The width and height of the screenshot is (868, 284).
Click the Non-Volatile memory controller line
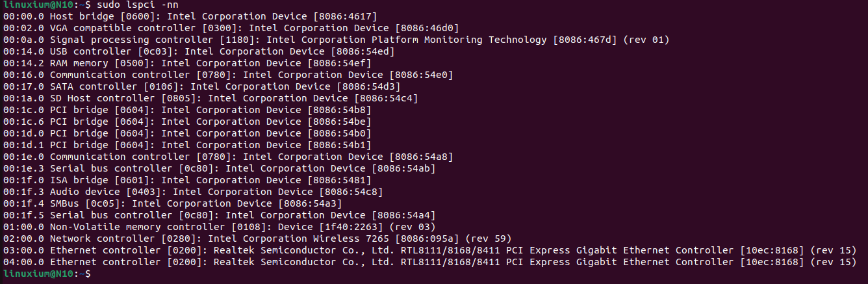(219, 227)
